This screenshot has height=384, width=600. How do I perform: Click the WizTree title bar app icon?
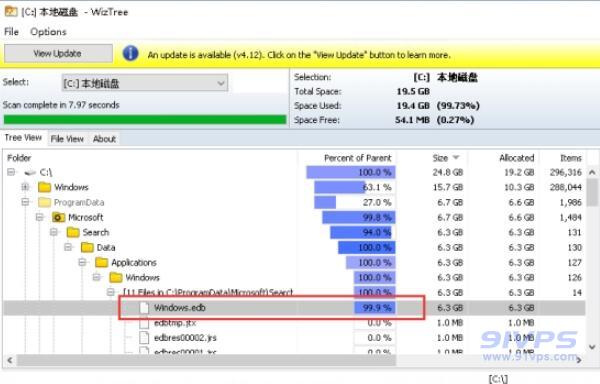click(11, 11)
